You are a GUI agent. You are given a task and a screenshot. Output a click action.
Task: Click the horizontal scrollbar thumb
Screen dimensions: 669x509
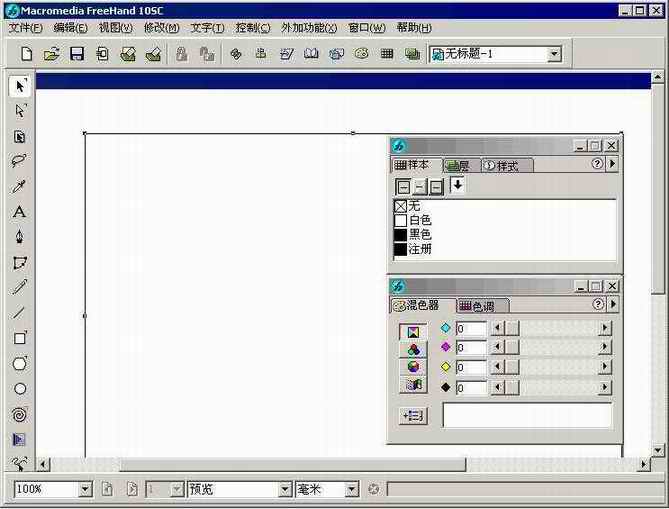tap(293, 464)
